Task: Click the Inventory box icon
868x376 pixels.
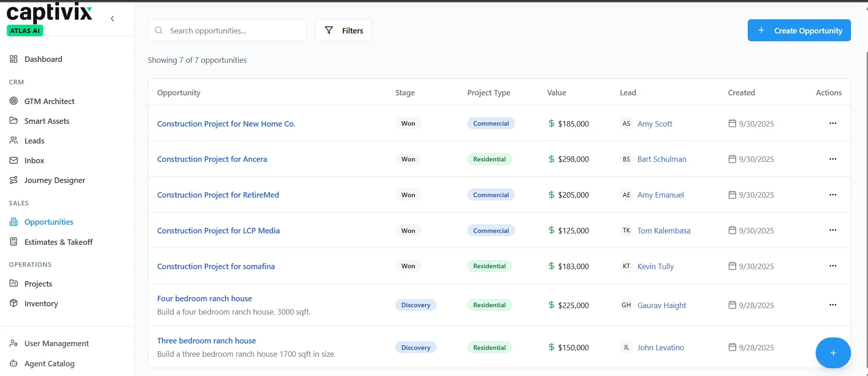Action: 14,303
